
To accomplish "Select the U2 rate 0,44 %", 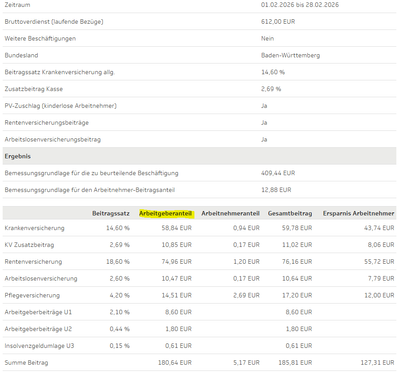I will click(x=119, y=329).
